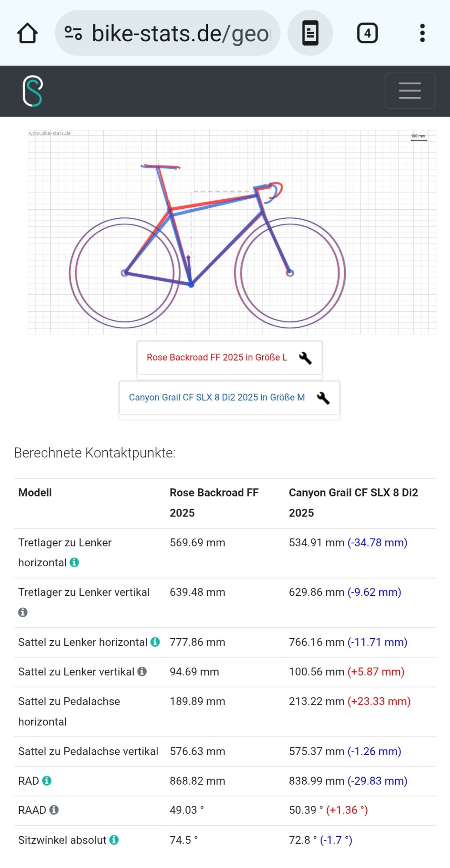Select Canyon Grail CF SLX 8 button
Viewport: 450px width, 868px height.
[217, 398]
